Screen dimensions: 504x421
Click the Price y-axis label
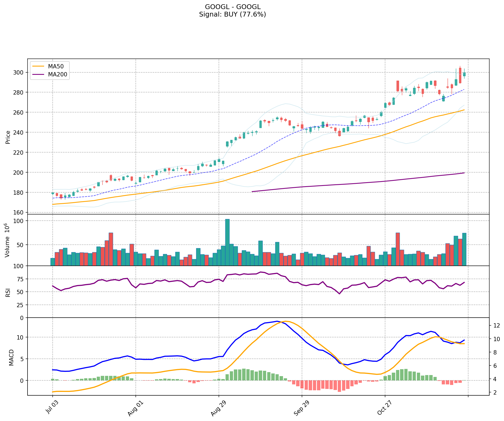[8, 137]
